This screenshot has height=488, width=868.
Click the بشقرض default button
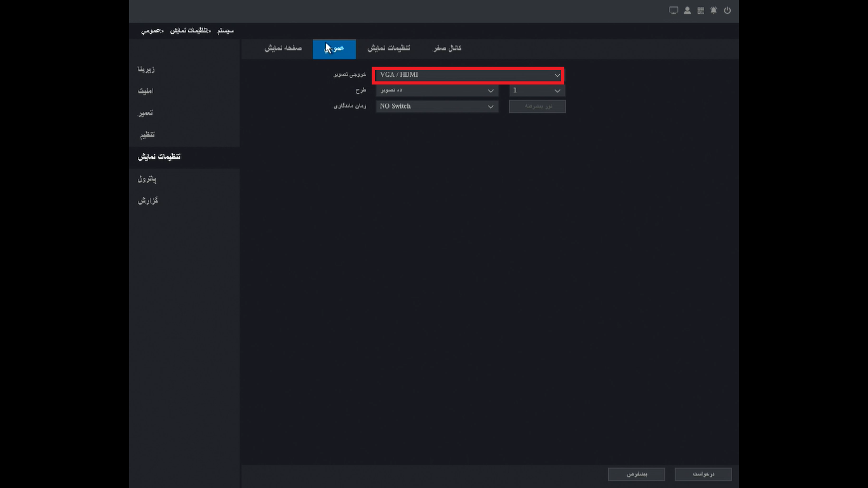point(637,475)
